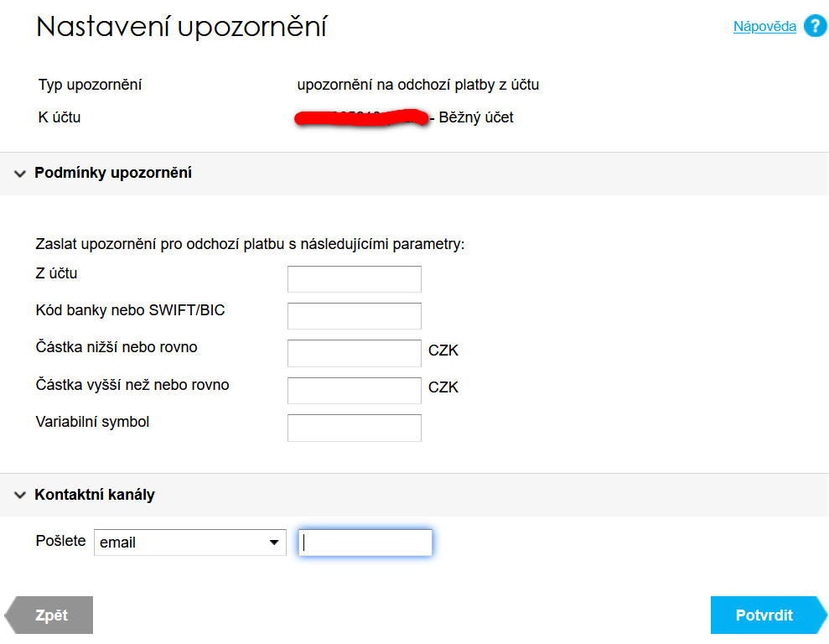Confirm settings with the Potvrdit button
Screen dimensions: 829x644
point(764,615)
